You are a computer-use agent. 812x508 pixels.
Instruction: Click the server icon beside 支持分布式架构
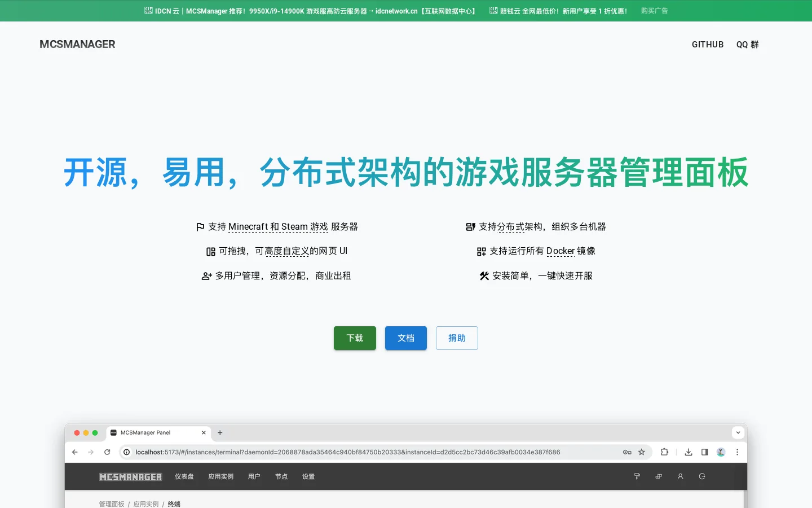coord(471,227)
